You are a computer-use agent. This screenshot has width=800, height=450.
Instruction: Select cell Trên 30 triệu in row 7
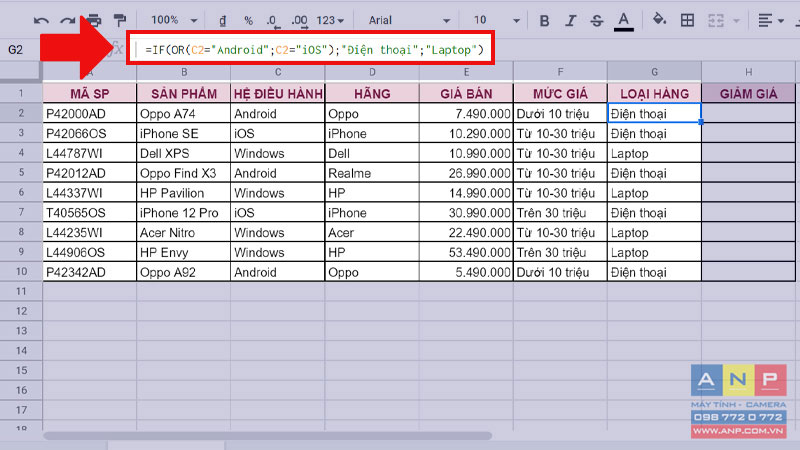click(x=560, y=213)
